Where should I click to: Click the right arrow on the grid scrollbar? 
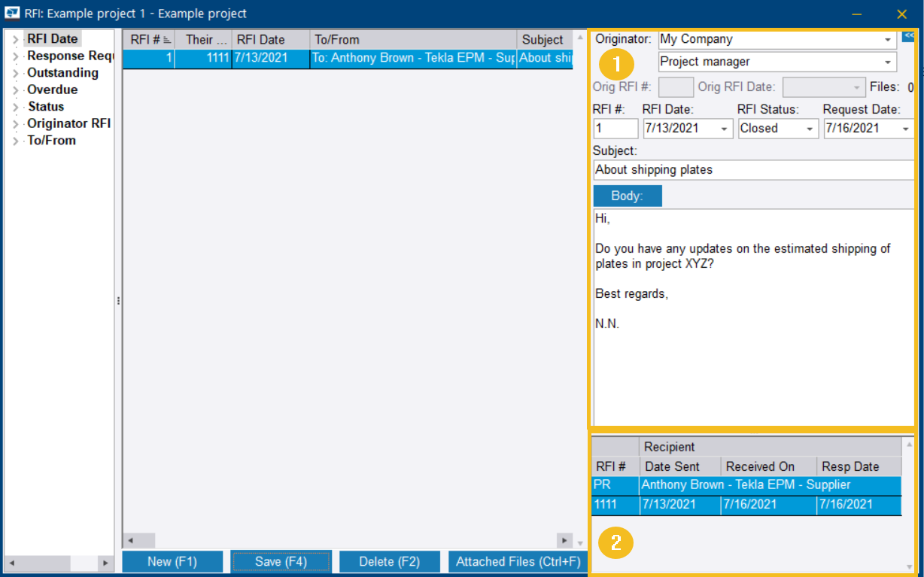(564, 540)
